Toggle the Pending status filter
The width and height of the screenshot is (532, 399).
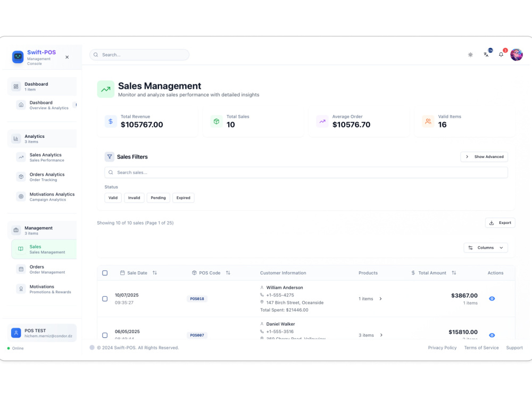coord(158,198)
